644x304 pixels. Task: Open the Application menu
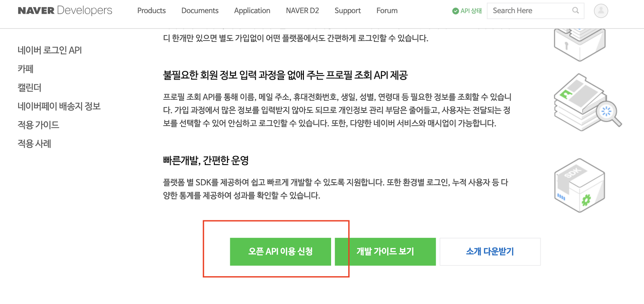click(252, 11)
